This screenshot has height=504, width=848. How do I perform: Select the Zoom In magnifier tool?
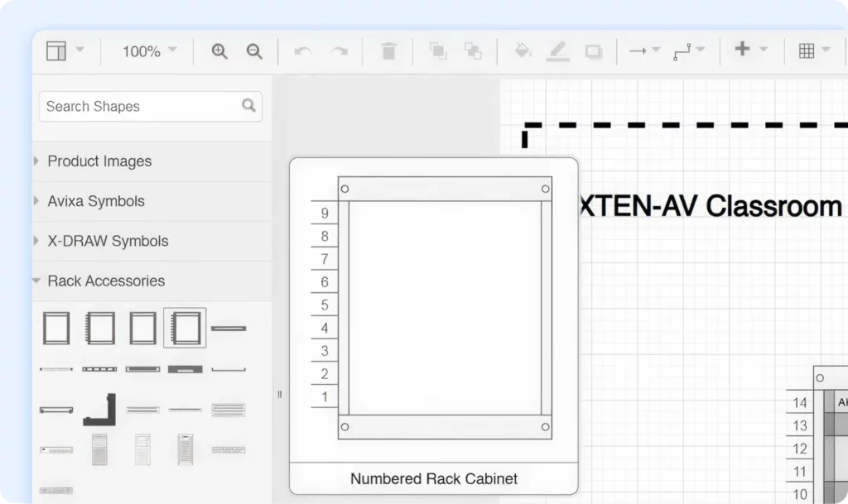219,50
